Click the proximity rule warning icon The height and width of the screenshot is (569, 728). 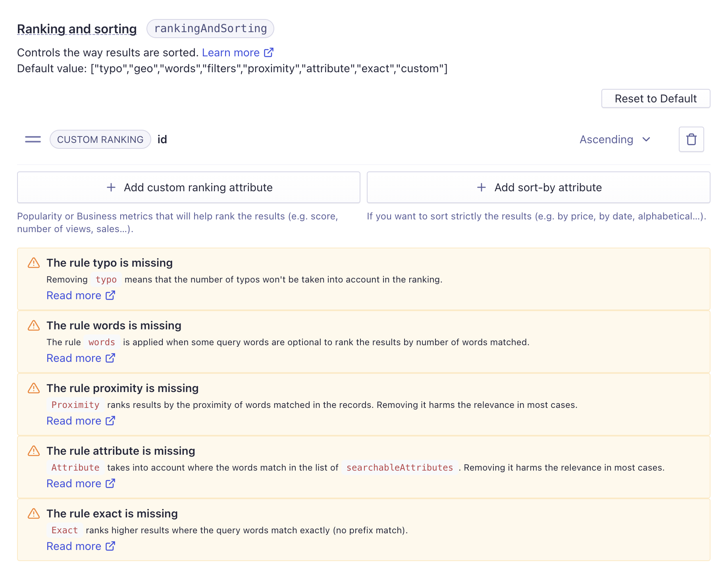(x=34, y=388)
